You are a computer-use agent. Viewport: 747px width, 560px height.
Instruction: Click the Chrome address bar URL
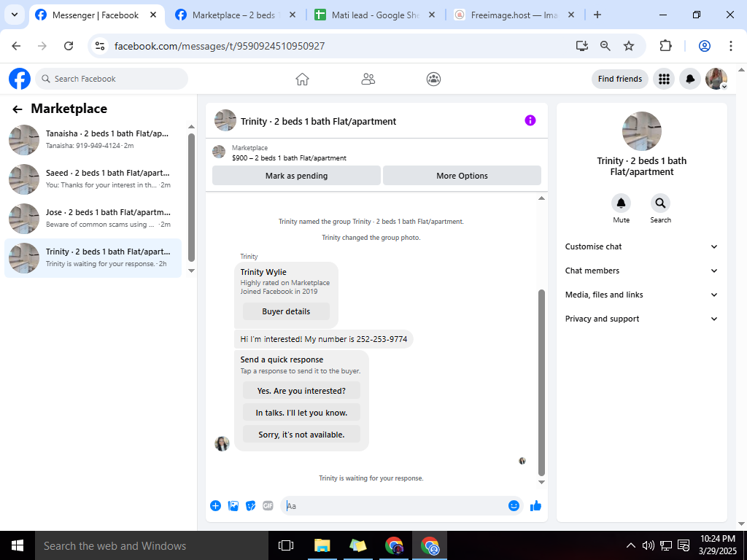pyautogui.click(x=220, y=46)
